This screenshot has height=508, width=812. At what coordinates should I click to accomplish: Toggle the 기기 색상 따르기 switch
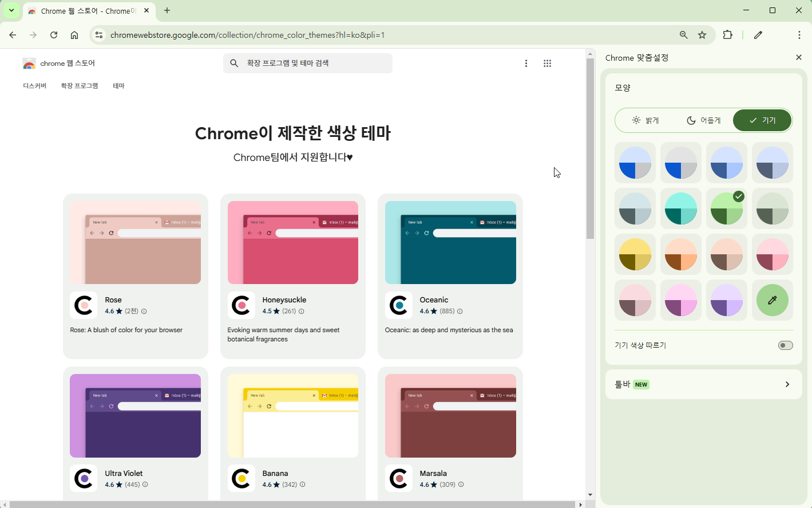coord(785,345)
